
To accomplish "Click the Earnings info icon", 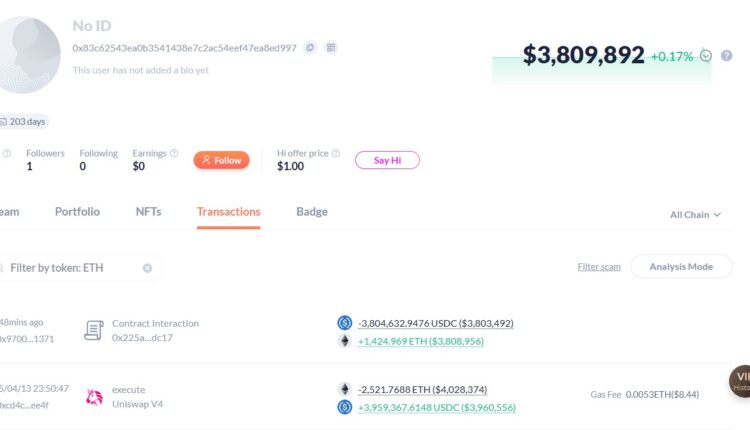I will (x=174, y=153).
